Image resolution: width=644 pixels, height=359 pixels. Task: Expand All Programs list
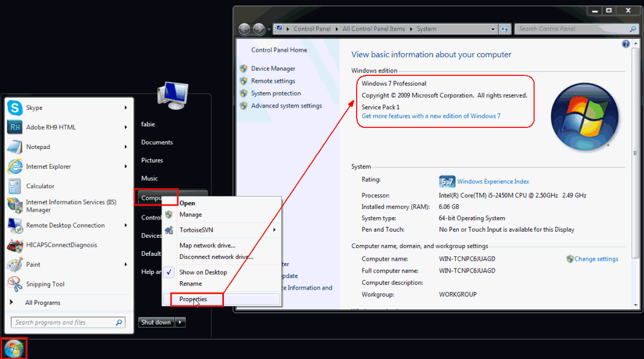click(x=42, y=303)
